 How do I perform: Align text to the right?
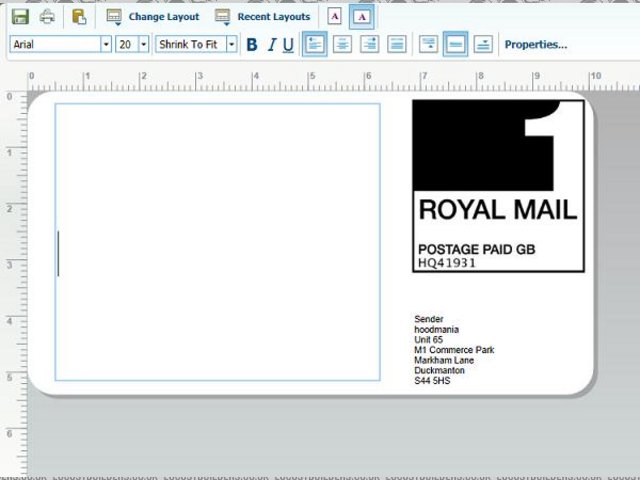(x=369, y=44)
